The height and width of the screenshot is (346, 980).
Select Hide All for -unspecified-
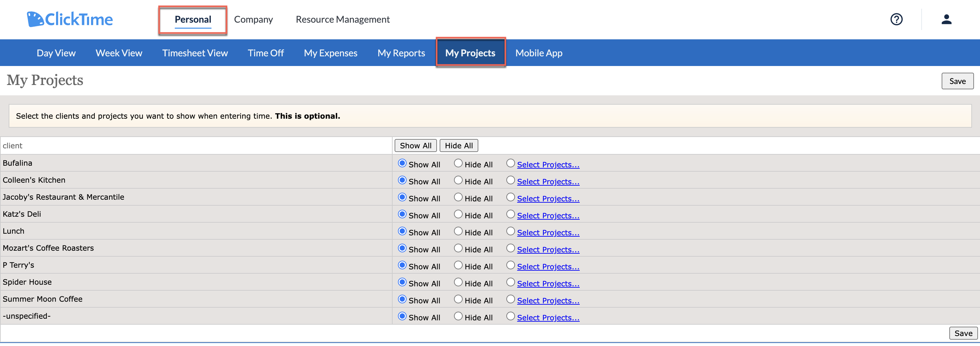click(x=458, y=316)
